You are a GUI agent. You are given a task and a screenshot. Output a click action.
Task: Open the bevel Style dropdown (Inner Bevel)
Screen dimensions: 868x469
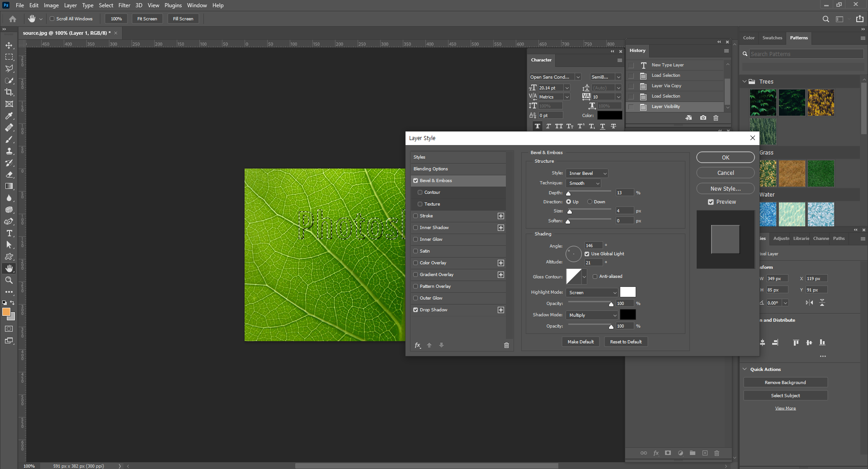point(587,174)
